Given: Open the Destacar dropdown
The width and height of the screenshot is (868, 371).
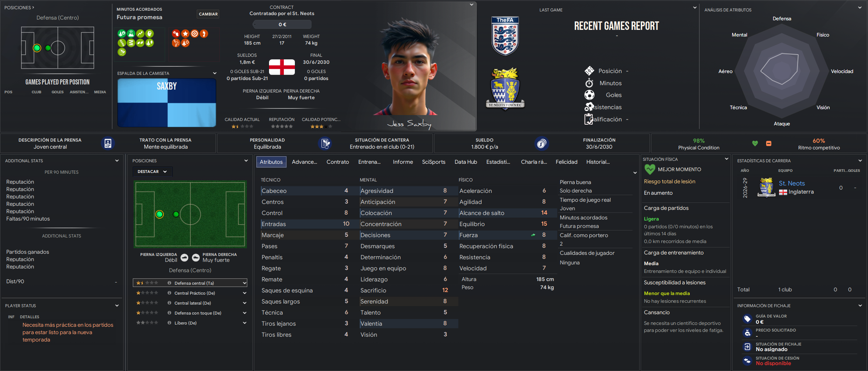Looking at the screenshot, I should pos(152,171).
